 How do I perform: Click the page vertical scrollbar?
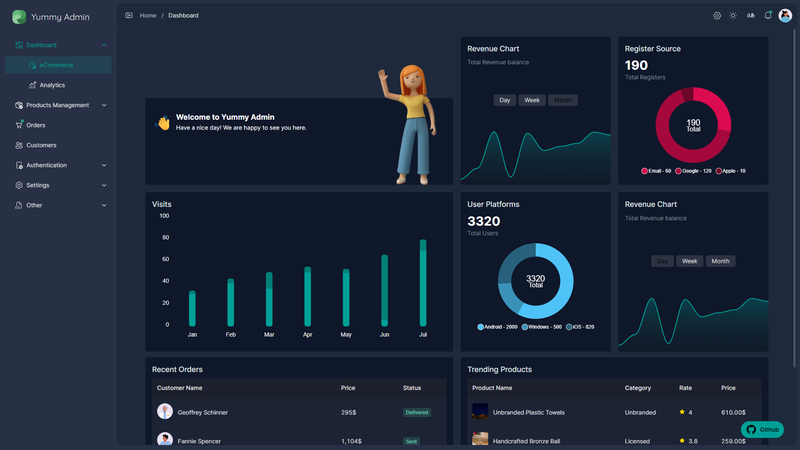(794, 198)
